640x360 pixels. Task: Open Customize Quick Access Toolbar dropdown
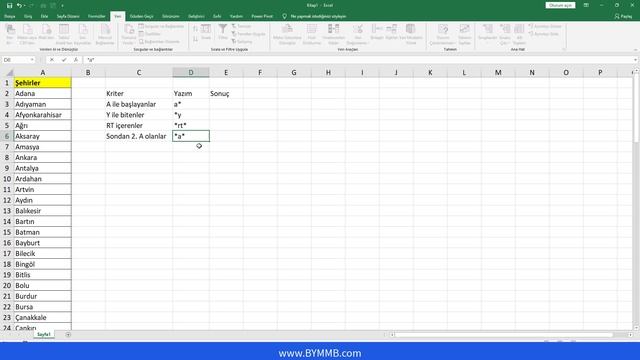click(x=62, y=6)
